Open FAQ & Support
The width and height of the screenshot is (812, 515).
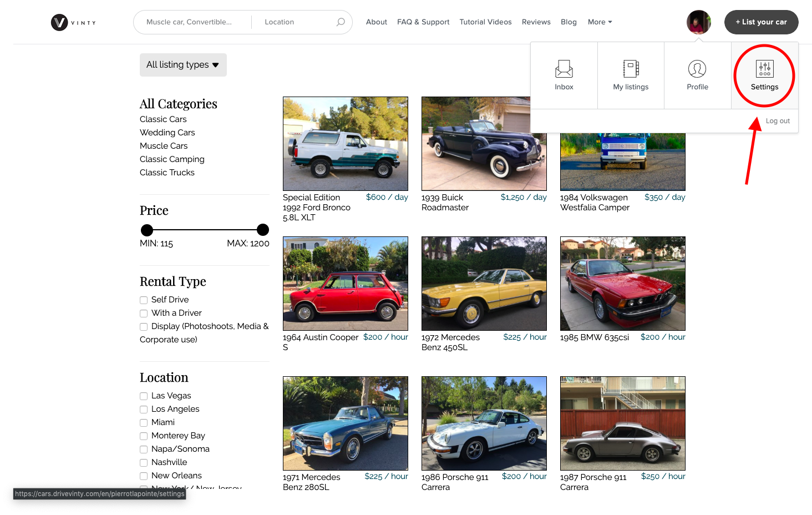click(423, 22)
